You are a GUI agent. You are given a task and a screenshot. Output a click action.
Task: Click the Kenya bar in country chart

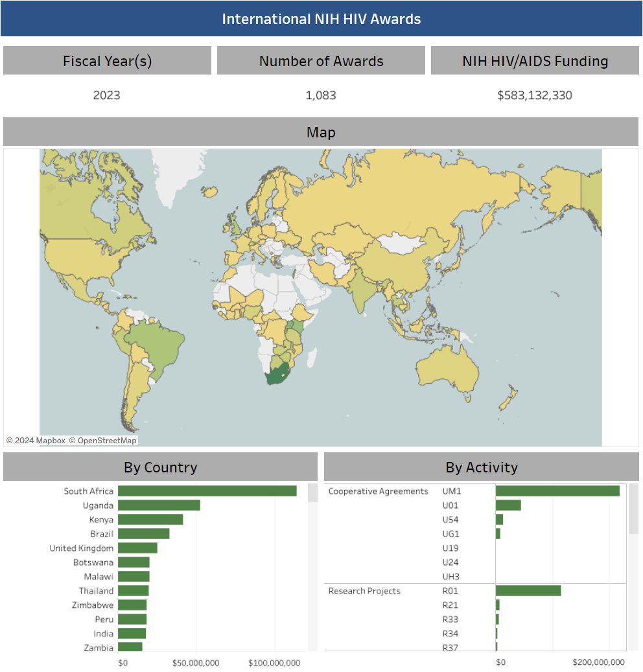pos(150,520)
